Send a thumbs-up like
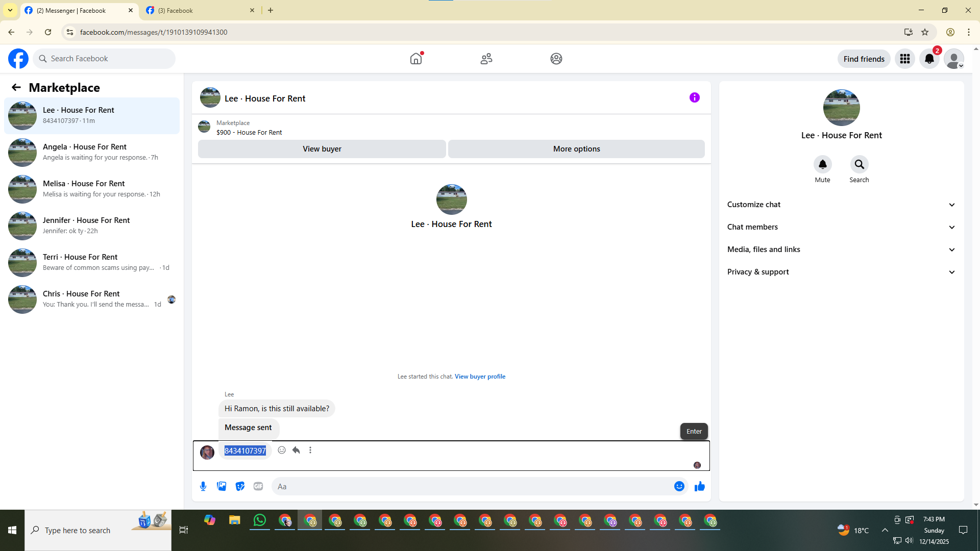 (699, 486)
